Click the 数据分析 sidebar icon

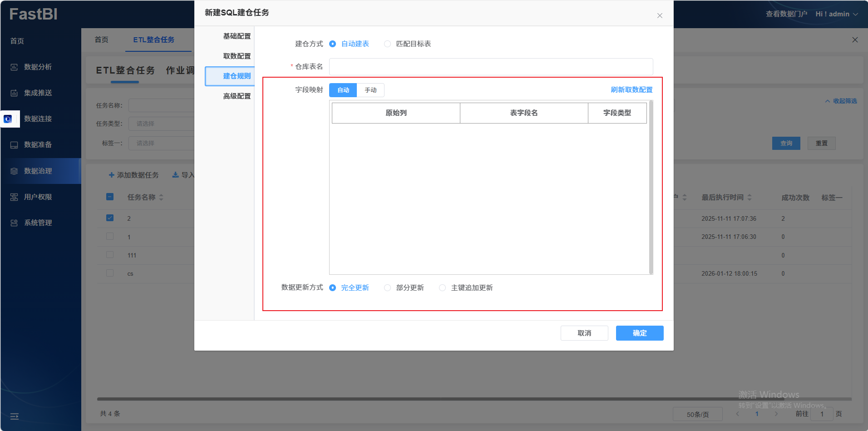14,67
